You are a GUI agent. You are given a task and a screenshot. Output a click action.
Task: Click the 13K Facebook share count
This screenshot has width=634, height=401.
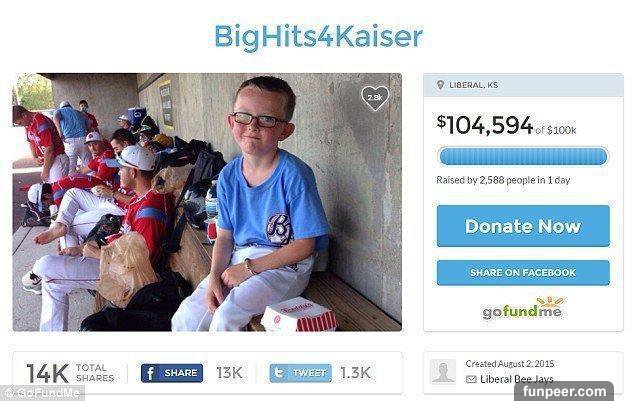pos(229,373)
